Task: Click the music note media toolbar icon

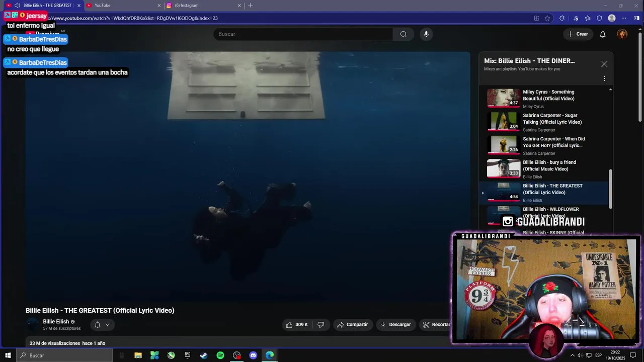Action: coord(576,18)
